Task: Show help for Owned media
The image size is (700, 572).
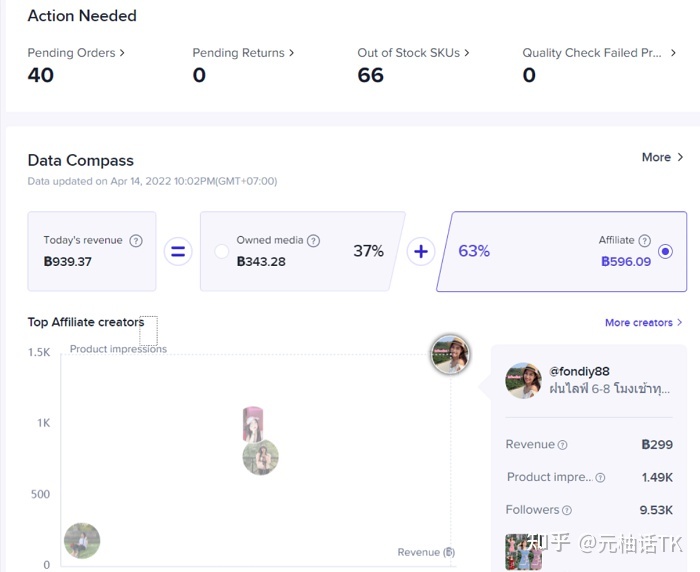Action: [313, 241]
